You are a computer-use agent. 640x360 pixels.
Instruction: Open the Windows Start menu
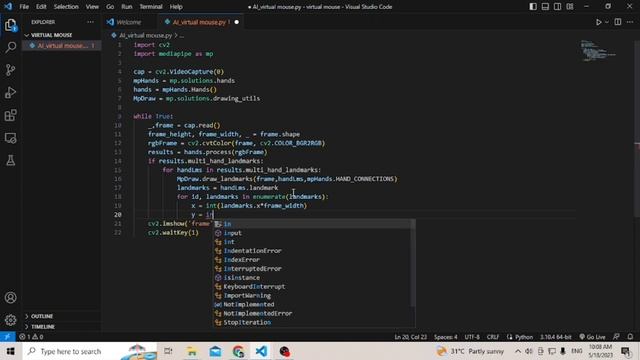click(x=11, y=351)
